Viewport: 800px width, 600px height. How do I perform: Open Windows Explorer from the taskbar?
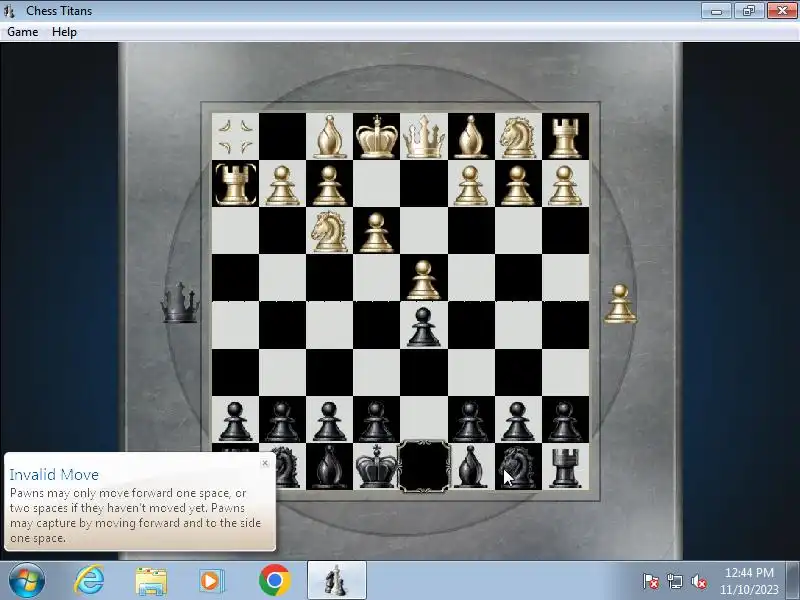pos(151,581)
